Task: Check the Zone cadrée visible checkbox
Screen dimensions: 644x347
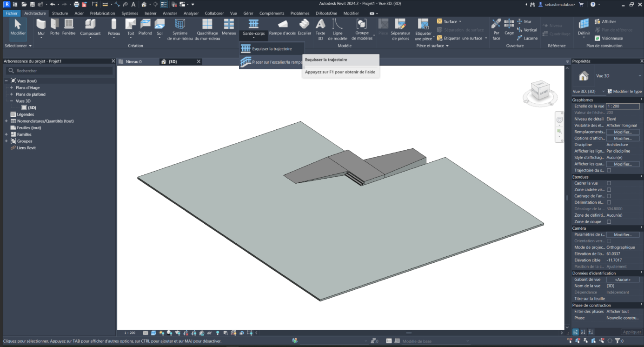Action: pyautogui.click(x=609, y=190)
